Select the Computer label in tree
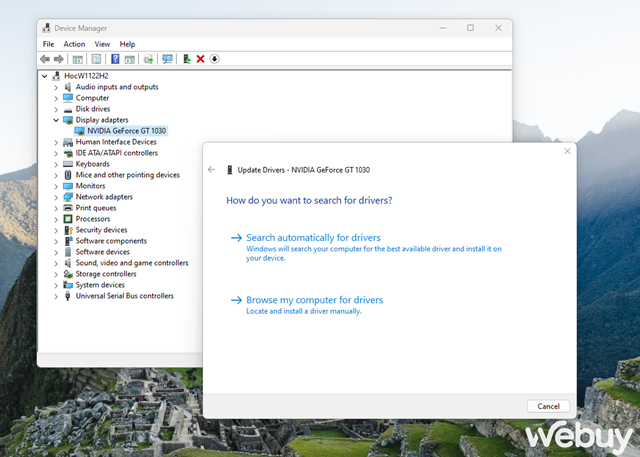This screenshot has width=640, height=457. (x=92, y=98)
